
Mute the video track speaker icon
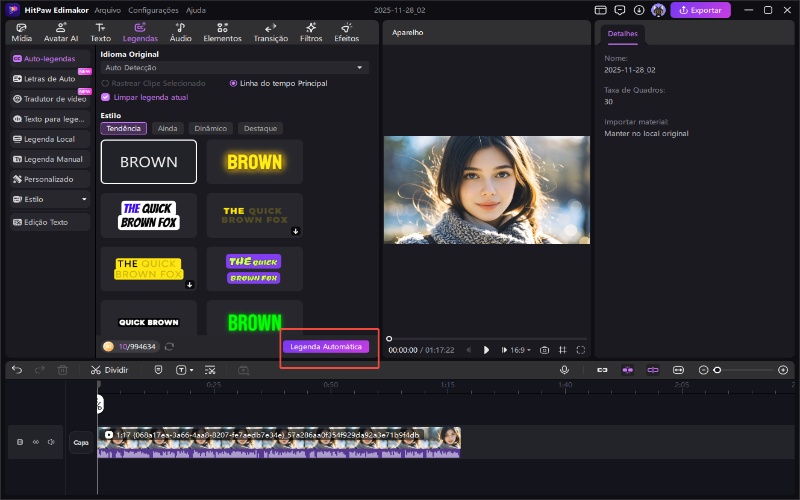51,441
